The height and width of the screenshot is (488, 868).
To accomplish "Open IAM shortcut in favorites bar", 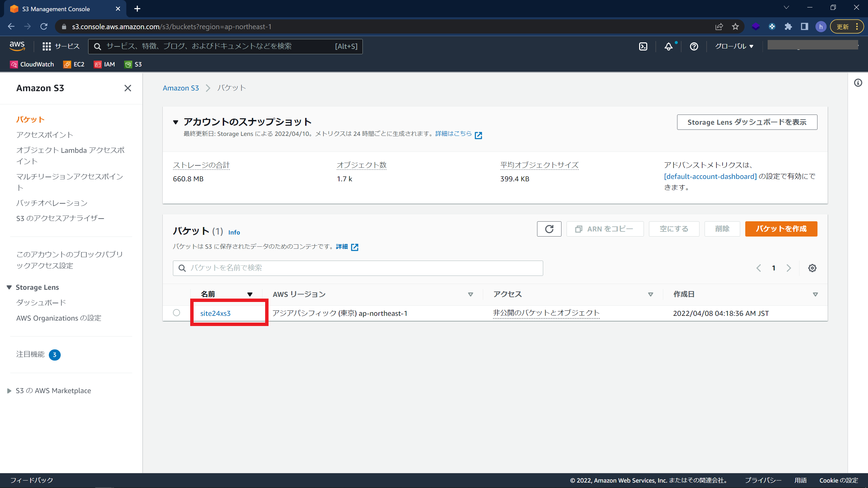I will tap(104, 64).
